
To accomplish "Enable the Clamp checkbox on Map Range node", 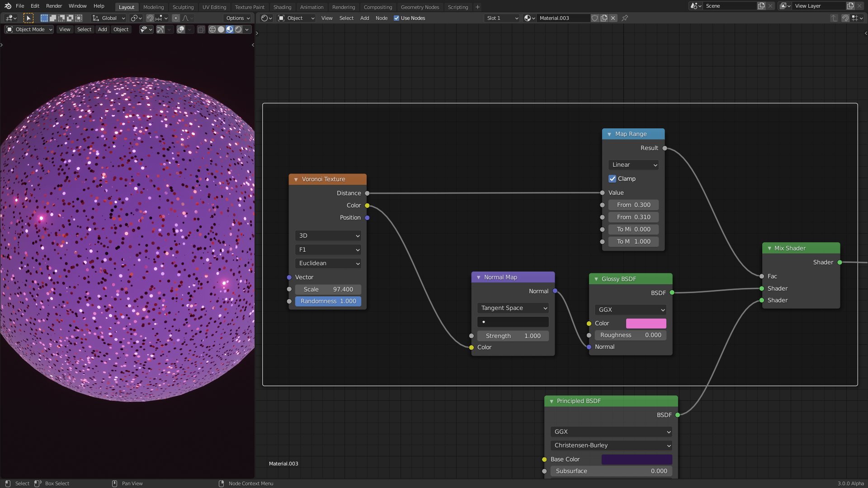I will point(612,179).
